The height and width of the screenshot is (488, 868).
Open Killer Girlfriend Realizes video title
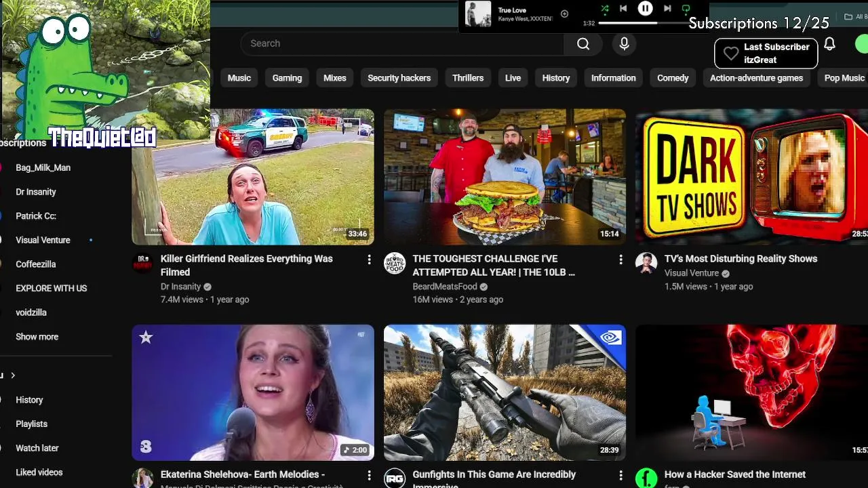[247, 265]
